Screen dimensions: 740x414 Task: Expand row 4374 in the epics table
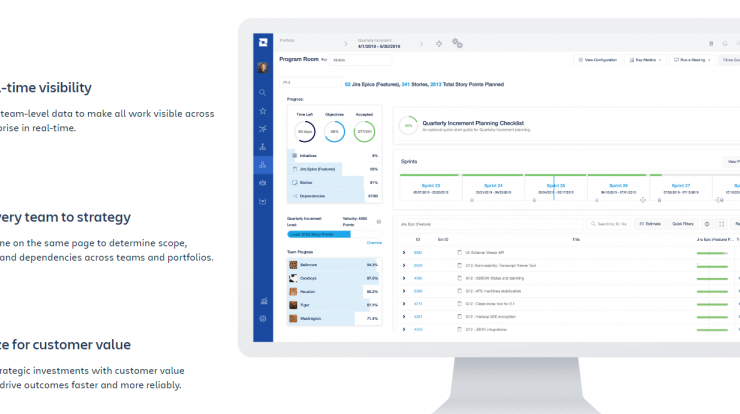pos(404,304)
